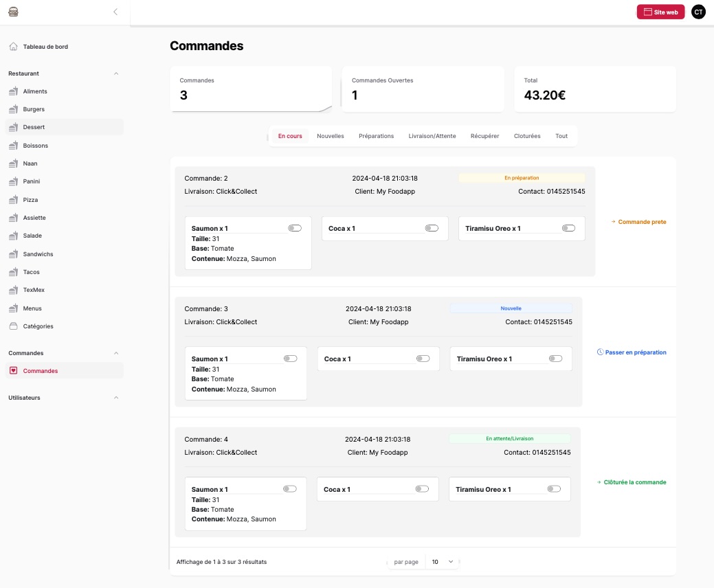Click the Commandes heart icon in sidebar
714x588 pixels.
[x=14, y=371]
